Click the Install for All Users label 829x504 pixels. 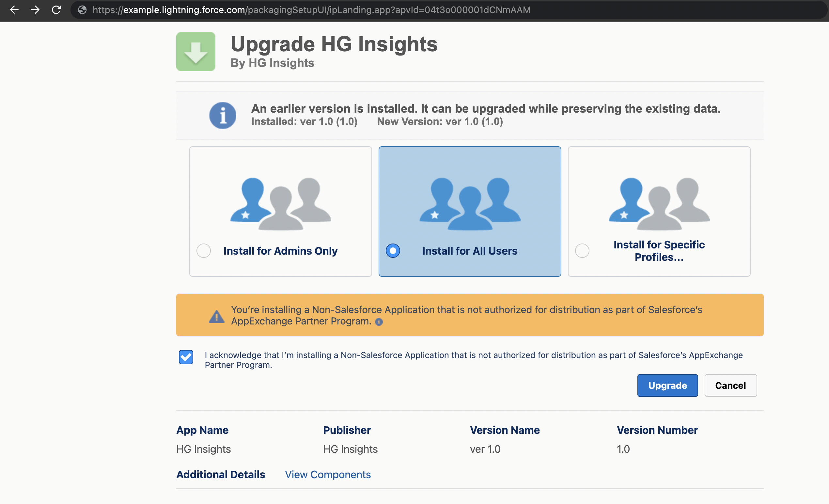(470, 251)
